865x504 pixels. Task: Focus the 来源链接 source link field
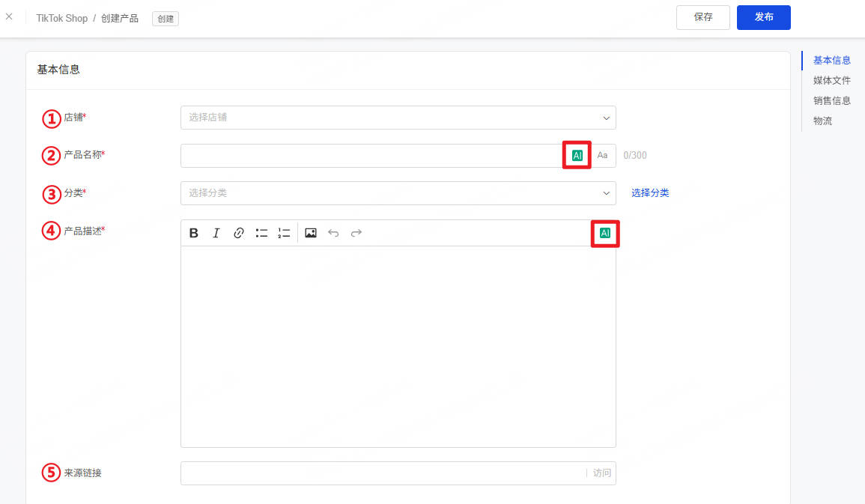coord(383,473)
